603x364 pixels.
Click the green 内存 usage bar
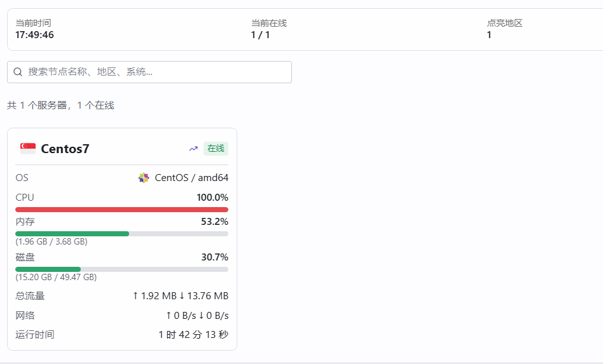pyautogui.click(x=73, y=234)
